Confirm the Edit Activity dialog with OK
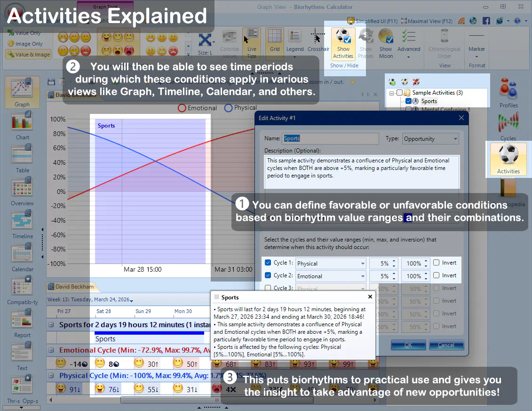This screenshot has width=532, height=411. point(408,345)
